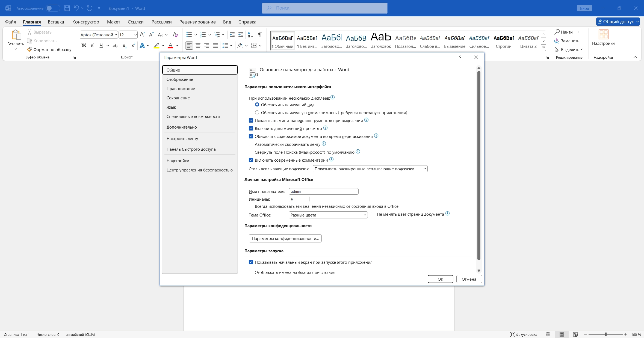Expand the Общий доступ dropdown
Viewport: 644px width, 338px height.
638,22
